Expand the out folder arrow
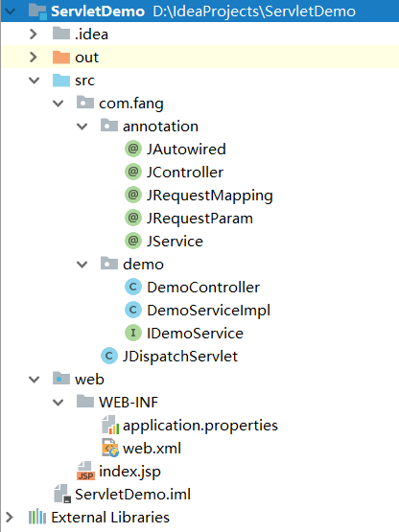Screen dimensions: 399x532 point(34,57)
